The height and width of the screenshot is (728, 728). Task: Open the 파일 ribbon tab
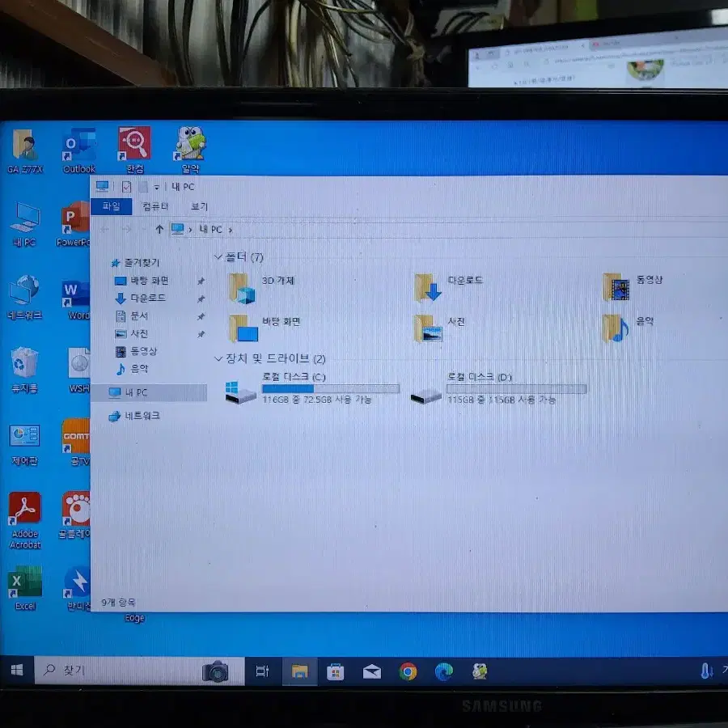pos(112,206)
